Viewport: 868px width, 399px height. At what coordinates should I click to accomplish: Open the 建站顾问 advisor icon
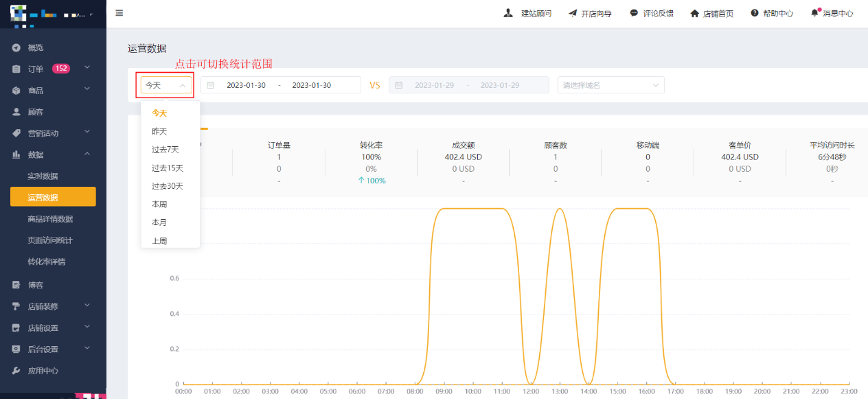click(508, 13)
